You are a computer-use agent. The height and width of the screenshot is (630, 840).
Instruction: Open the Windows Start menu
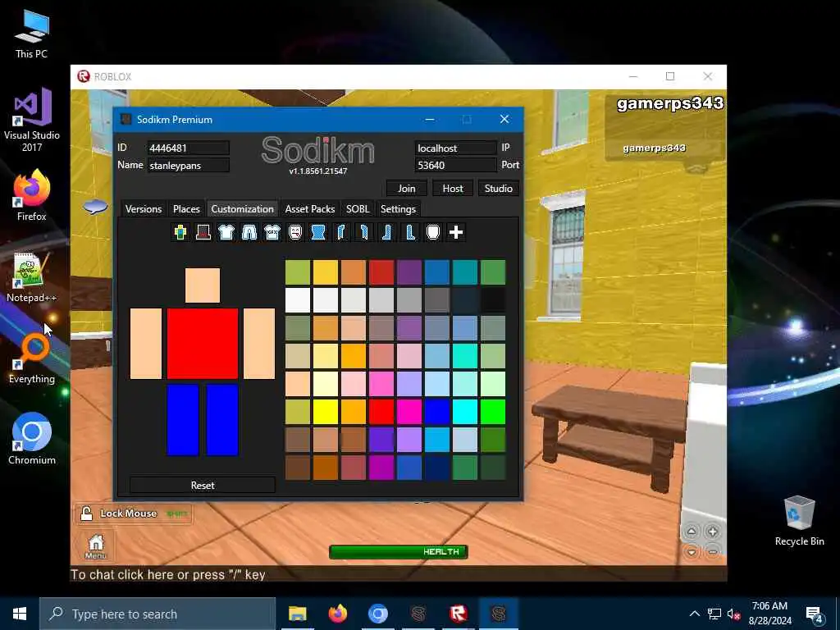(20, 614)
